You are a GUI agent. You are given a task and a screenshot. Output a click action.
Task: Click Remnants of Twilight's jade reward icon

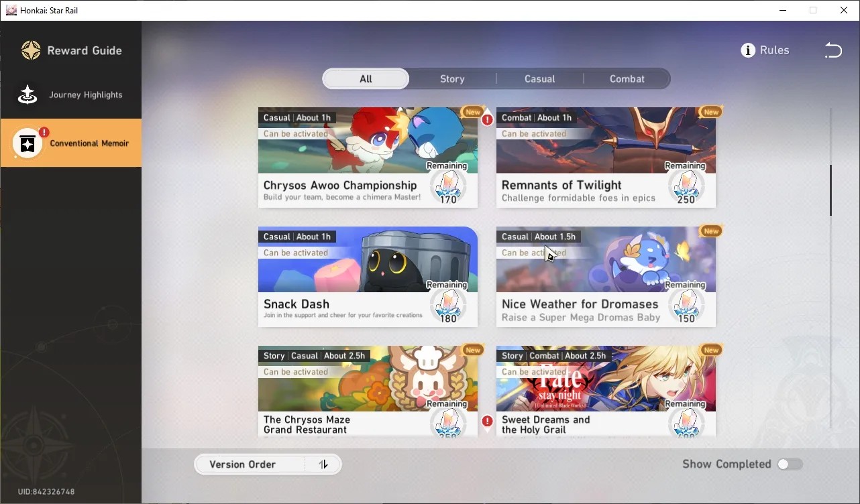(x=686, y=186)
